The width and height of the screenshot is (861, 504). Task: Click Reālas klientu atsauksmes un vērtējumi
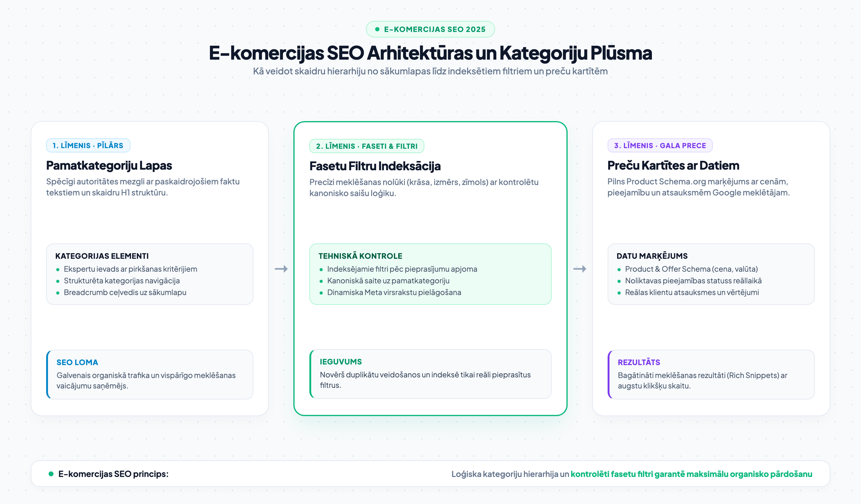pyautogui.click(x=692, y=293)
